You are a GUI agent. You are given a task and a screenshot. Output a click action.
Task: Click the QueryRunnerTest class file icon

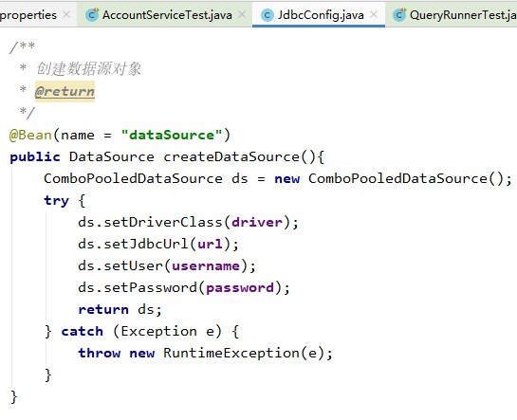tap(399, 15)
